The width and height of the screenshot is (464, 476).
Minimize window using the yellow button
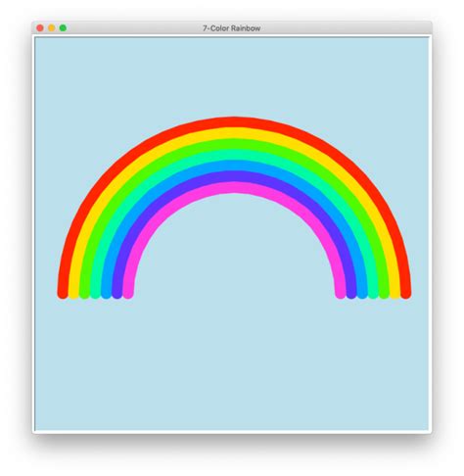click(x=52, y=28)
